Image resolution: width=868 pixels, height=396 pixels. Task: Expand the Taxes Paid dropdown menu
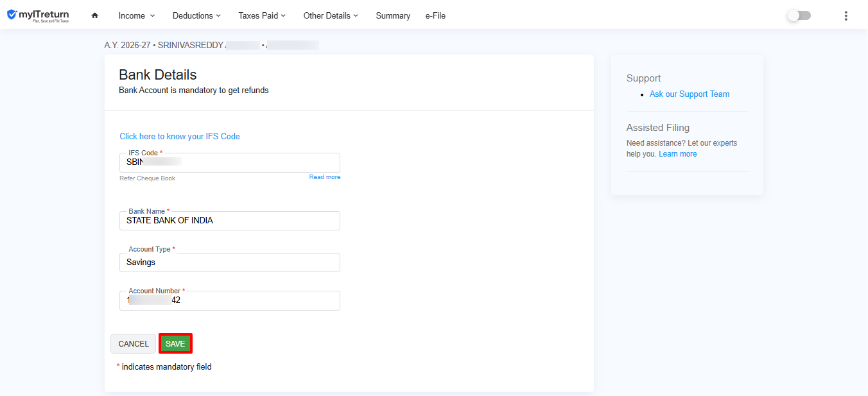[x=262, y=15]
